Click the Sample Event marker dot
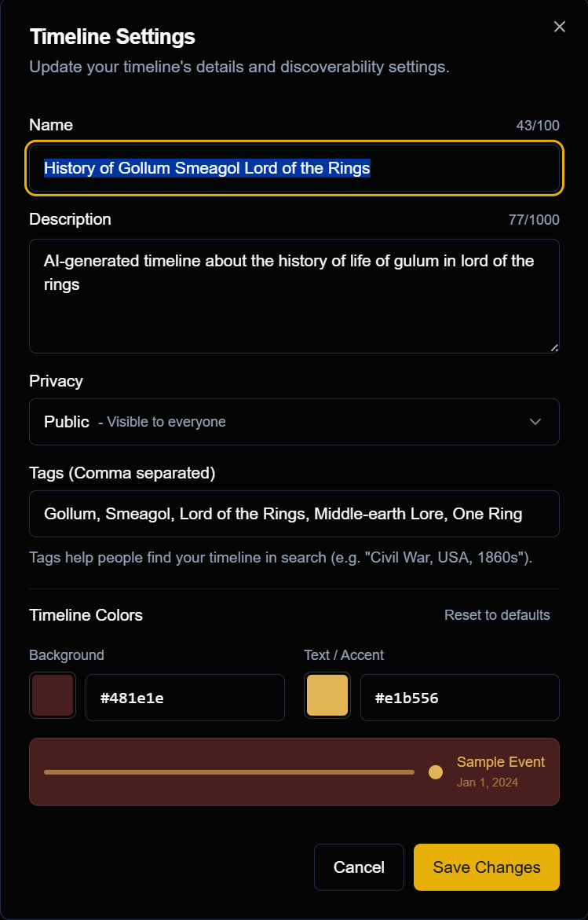This screenshot has width=588, height=920. (x=435, y=772)
